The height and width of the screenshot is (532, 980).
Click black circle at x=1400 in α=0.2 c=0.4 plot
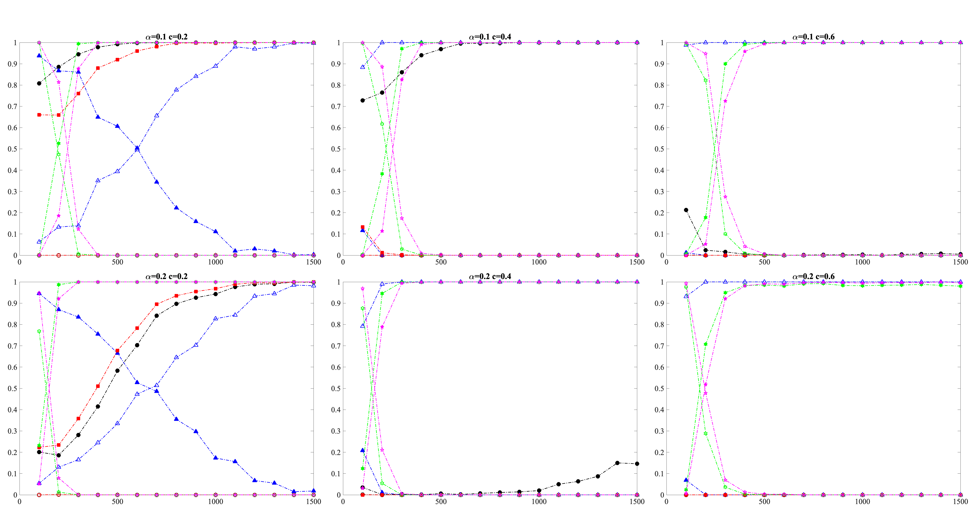click(617, 463)
